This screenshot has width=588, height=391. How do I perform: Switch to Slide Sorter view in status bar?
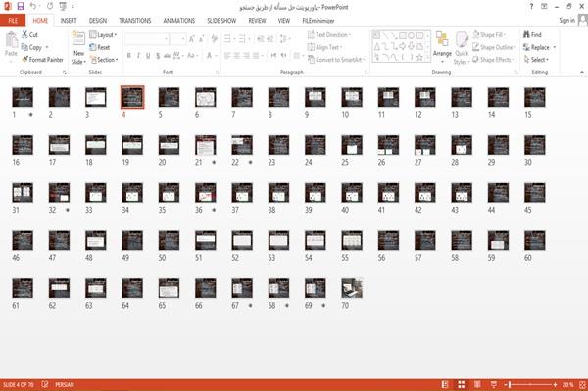(x=461, y=384)
